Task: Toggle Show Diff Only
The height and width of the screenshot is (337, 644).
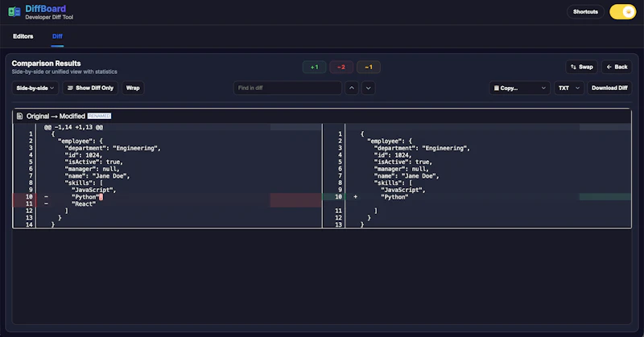Action: click(x=90, y=88)
